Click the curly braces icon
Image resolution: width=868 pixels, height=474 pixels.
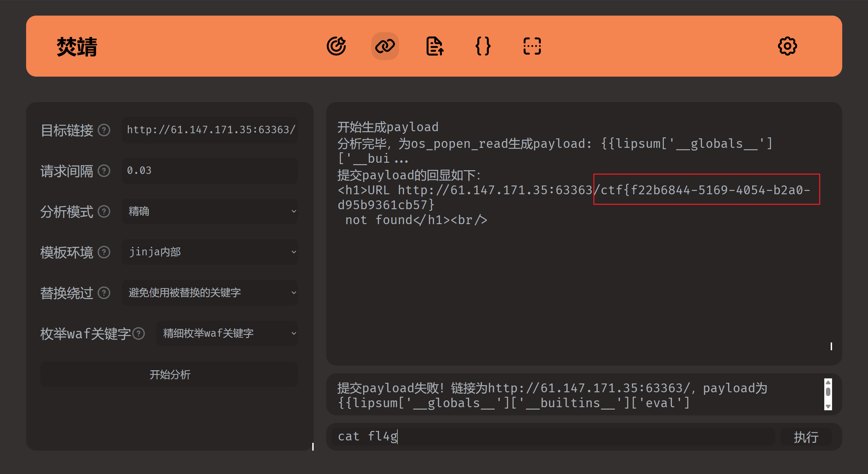[x=483, y=46]
